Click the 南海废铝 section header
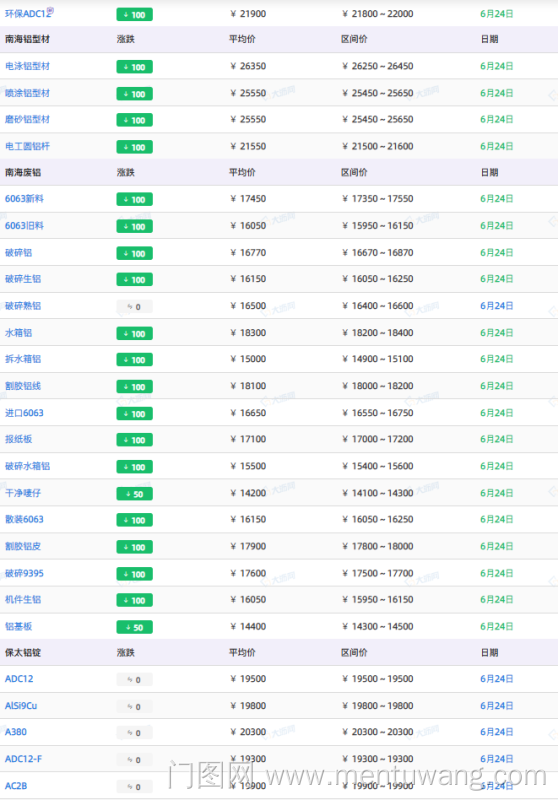 coord(23,172)
